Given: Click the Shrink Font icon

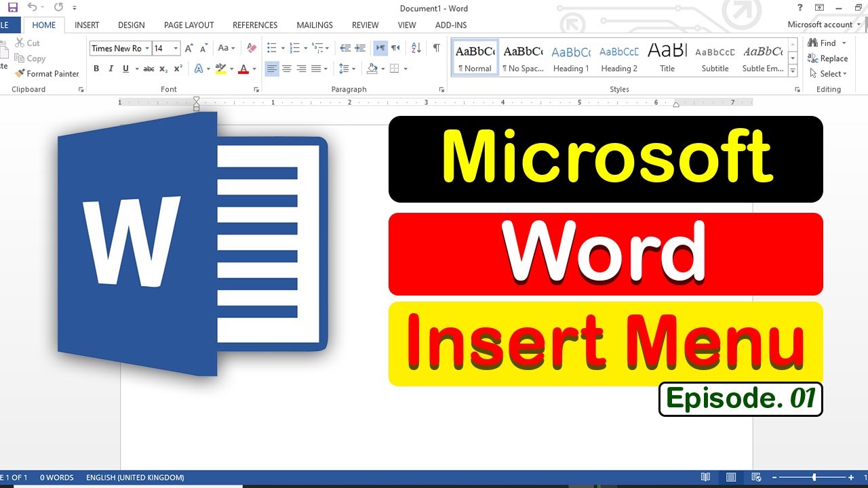Looking at the screenshot, I should pyautogui.click(x=204, y=48).
